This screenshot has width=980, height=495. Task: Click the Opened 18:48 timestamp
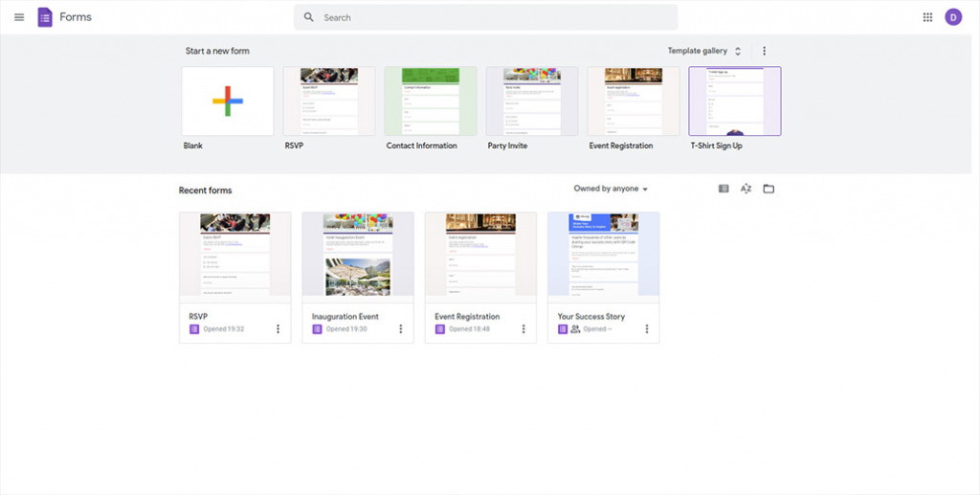[469, 329]
